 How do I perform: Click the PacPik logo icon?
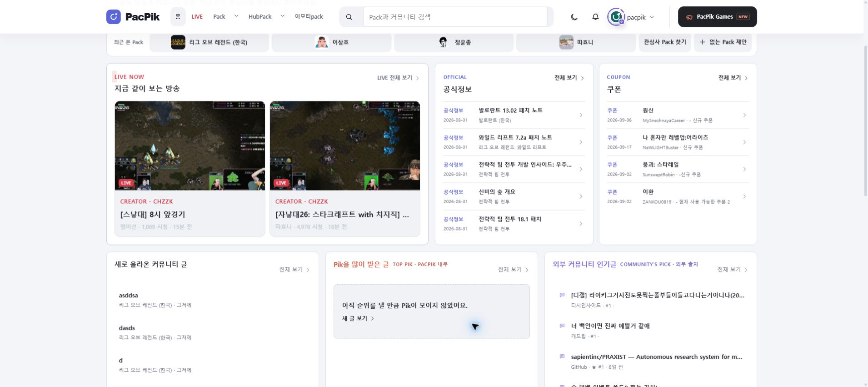(114, 17)
